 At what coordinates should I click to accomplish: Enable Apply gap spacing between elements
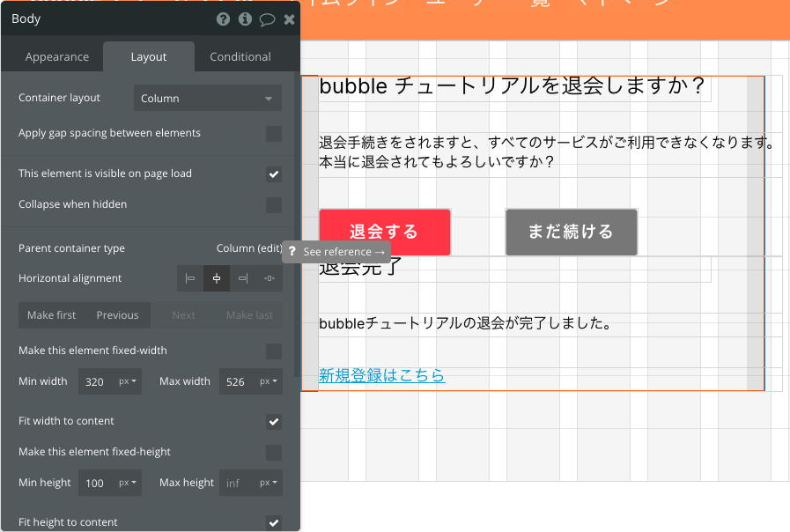pos(274,134)
